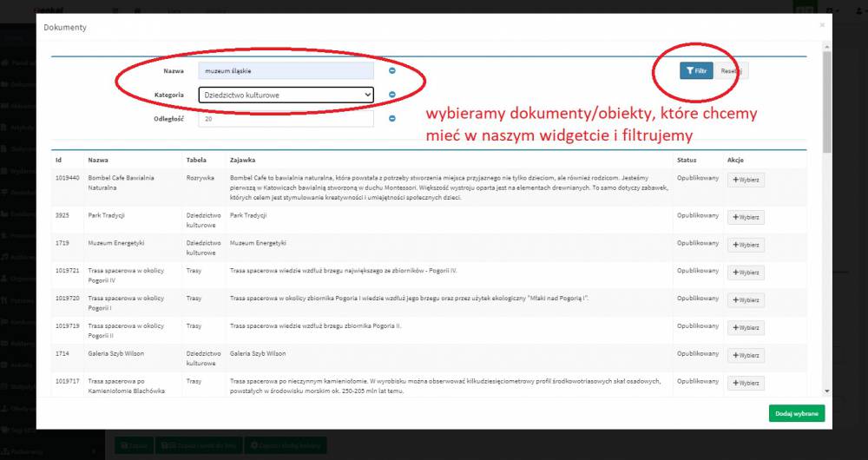Screen dimensions: 868x460
Task: Remove the Odległość filter with minus icon
Action: 391,119
